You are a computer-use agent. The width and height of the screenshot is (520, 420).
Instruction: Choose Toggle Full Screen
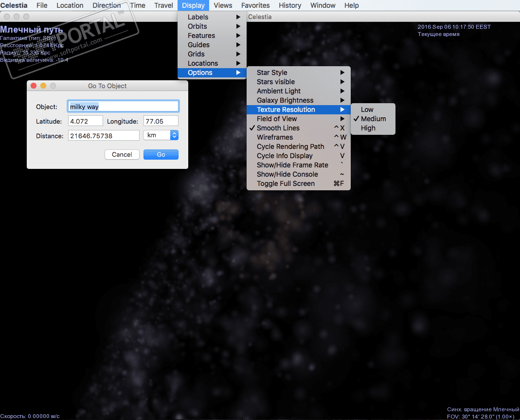(x=299, y=184)
